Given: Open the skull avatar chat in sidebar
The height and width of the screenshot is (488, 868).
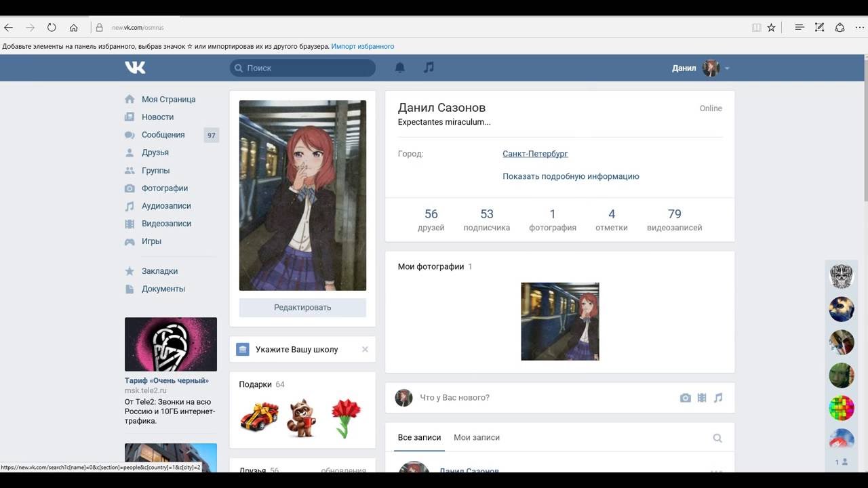Looking at the screenshot, I should point(842,276).
